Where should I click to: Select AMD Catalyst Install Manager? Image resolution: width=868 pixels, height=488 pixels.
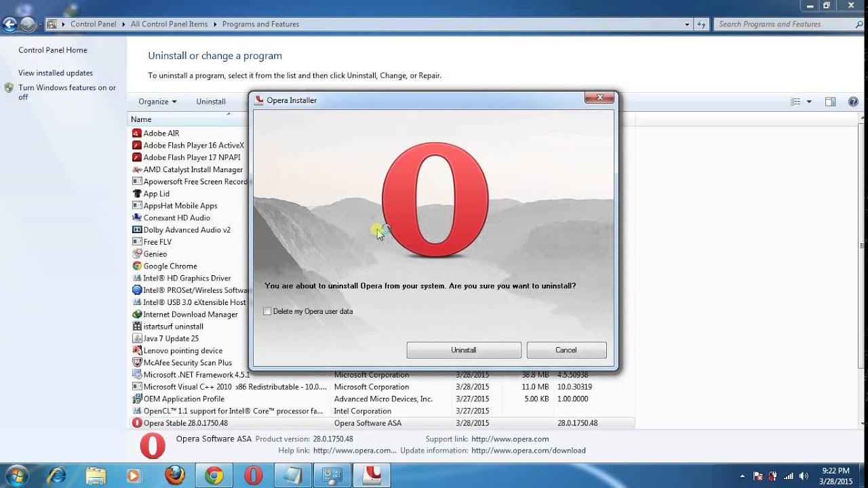(x=193, y=170)
